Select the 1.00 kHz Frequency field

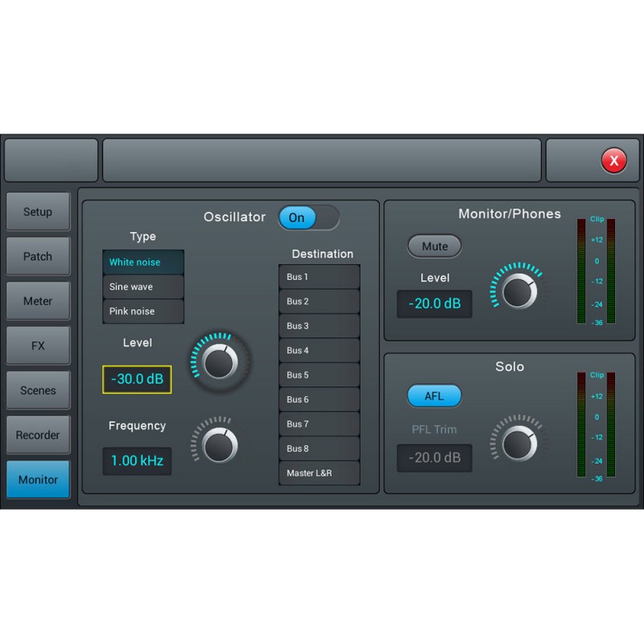pyautogui.click(x=137, y=461)
